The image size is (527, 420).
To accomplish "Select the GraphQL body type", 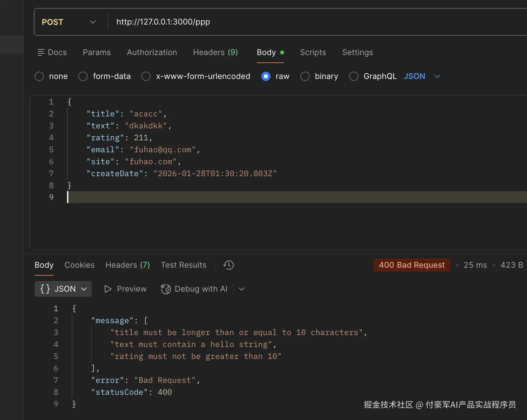I will click(x=354, y=76).
